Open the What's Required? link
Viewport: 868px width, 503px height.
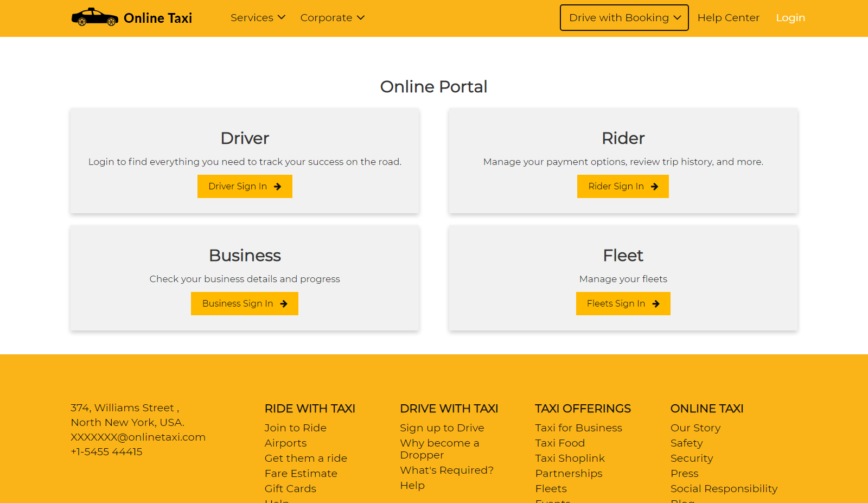click(447, 470)
